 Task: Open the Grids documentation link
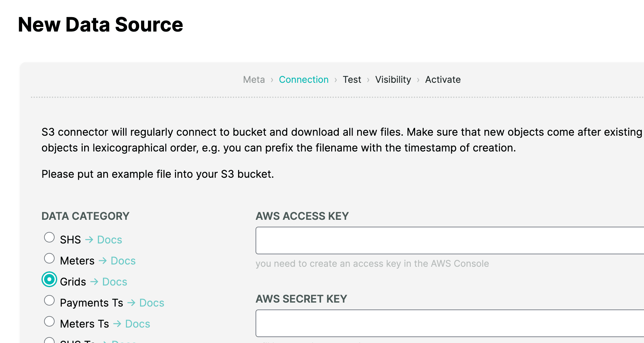click(114, 281)
